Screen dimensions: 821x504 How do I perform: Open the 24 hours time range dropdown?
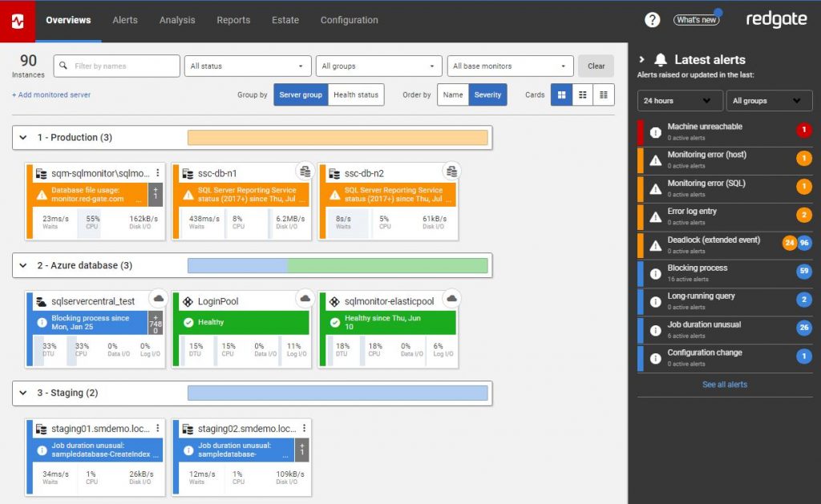(x=678, y=100)
